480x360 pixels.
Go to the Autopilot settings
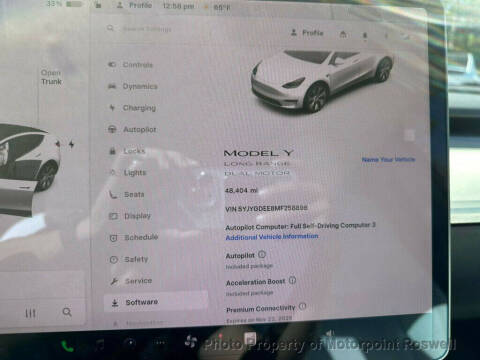point(132,129)
